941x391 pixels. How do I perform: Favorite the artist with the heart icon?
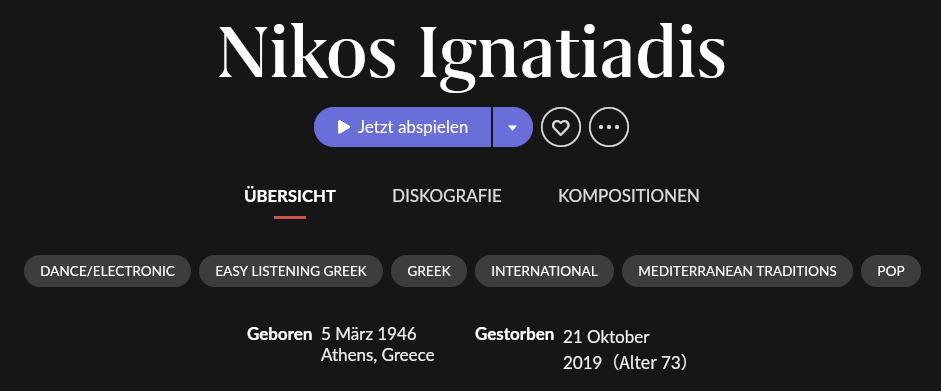coord(561,127)
